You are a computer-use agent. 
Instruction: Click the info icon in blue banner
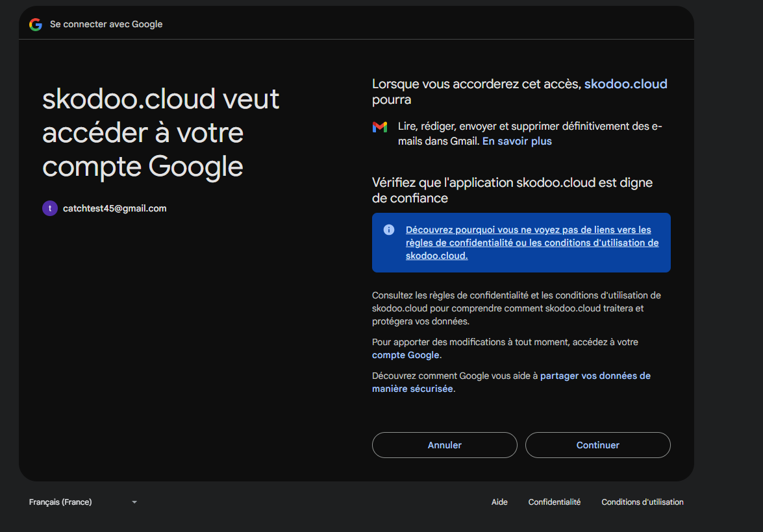pos(389,230)
